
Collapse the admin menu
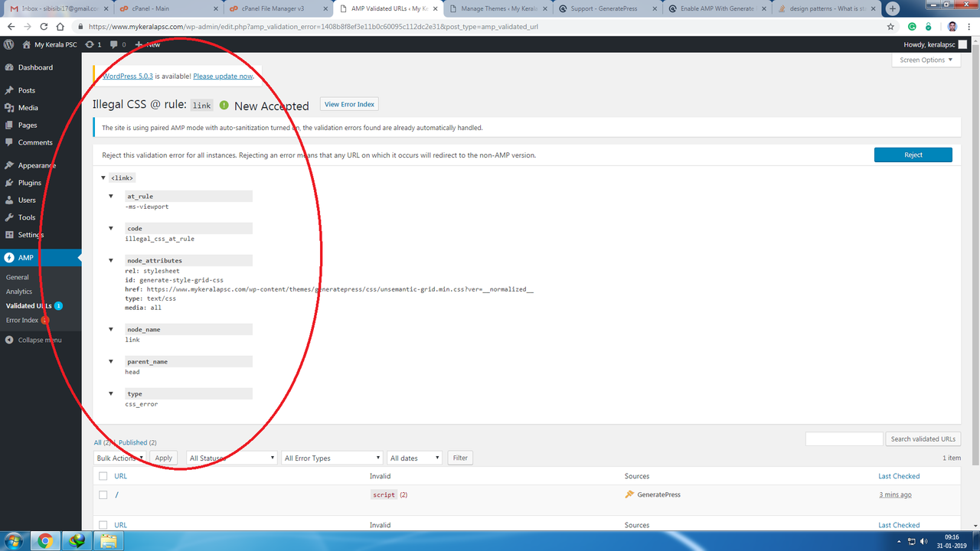tap(41, 340)
